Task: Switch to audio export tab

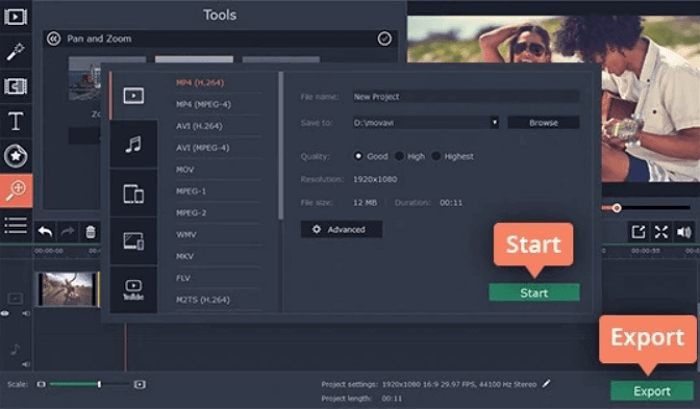Action: pos(133,145)
